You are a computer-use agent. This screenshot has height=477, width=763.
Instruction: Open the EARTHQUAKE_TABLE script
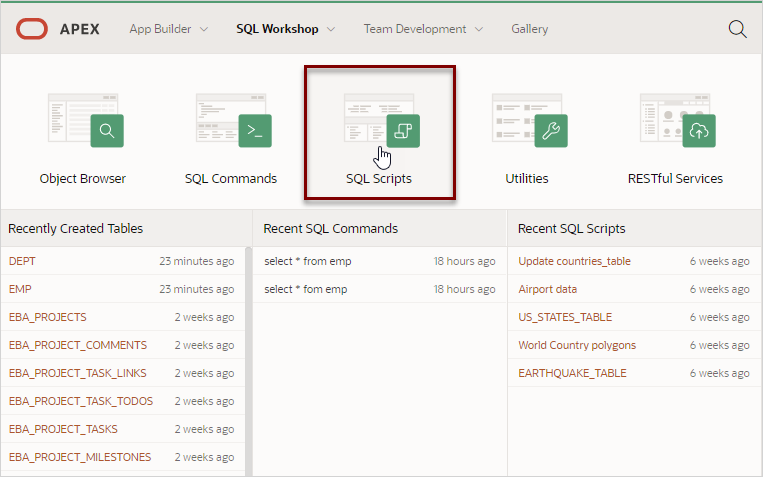pyautogui.click(x=572, y=373)
